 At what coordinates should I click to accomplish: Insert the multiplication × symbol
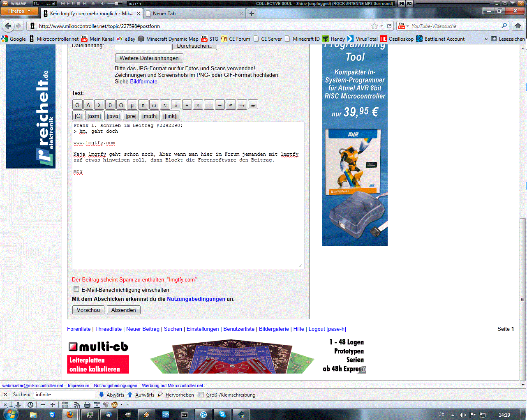point(198,105)
